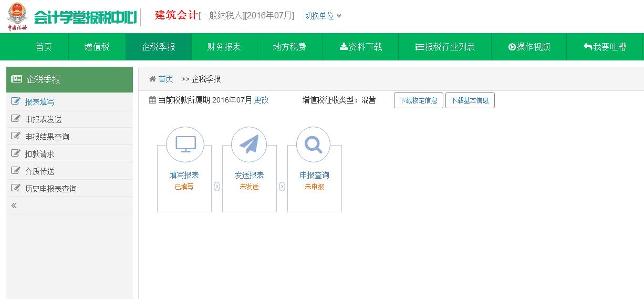The height and width of the screenshot is (299, 644).
Task: Click the calendar icon by 当前税款所属期
Action: [152, 100]
